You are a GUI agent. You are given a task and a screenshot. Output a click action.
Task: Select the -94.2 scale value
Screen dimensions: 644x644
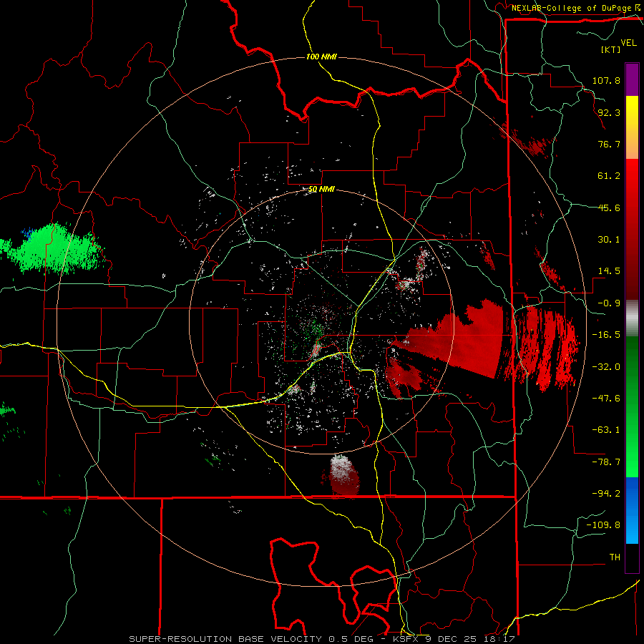click(606, 493)
